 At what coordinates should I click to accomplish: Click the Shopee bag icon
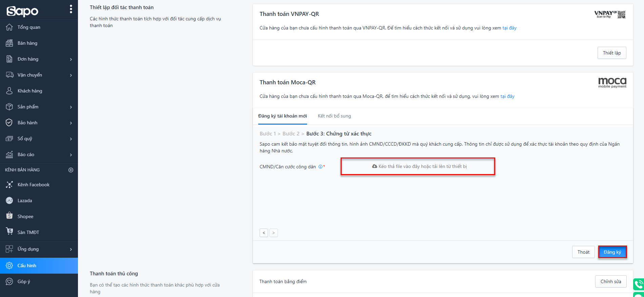point(9,216)
